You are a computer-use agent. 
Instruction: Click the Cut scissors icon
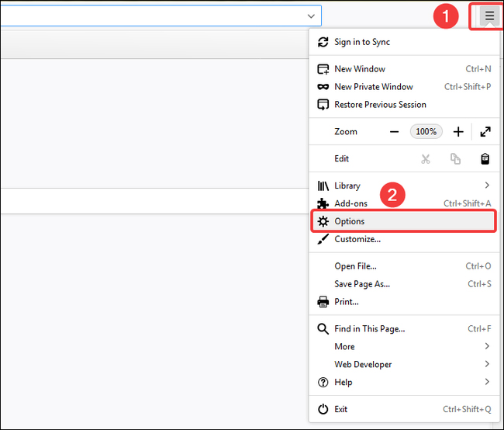(426, 158)
